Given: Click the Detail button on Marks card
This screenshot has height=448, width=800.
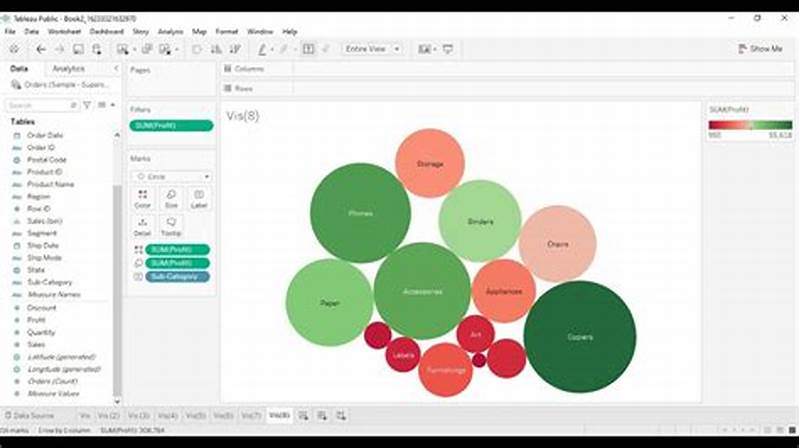Looking at the screenshot, I should (x=142, y=226).
